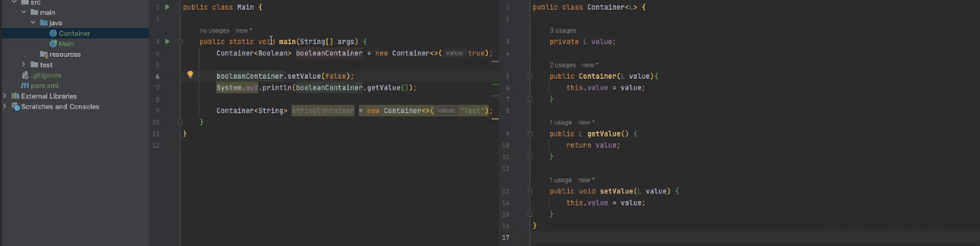Viewport: 980px width, 246px height.
Task: Click 'no usages' hint above main method
Action: click(x=214, y=31)
